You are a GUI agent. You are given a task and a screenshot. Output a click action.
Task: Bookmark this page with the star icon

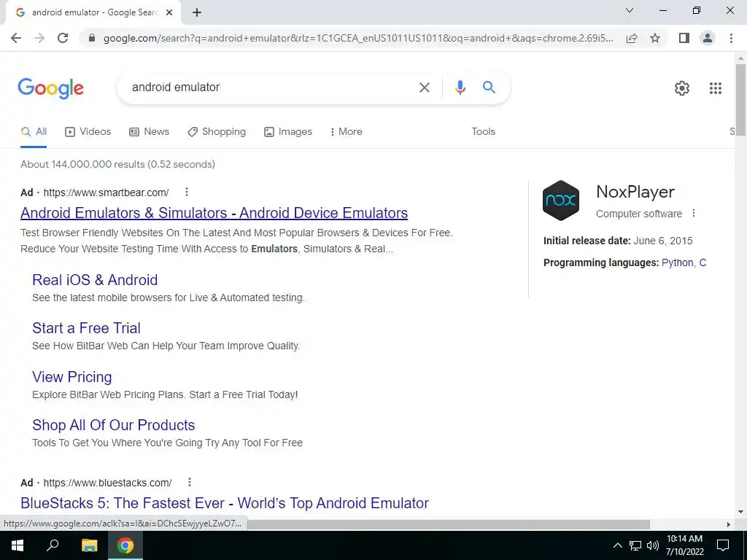click(655, 38)
